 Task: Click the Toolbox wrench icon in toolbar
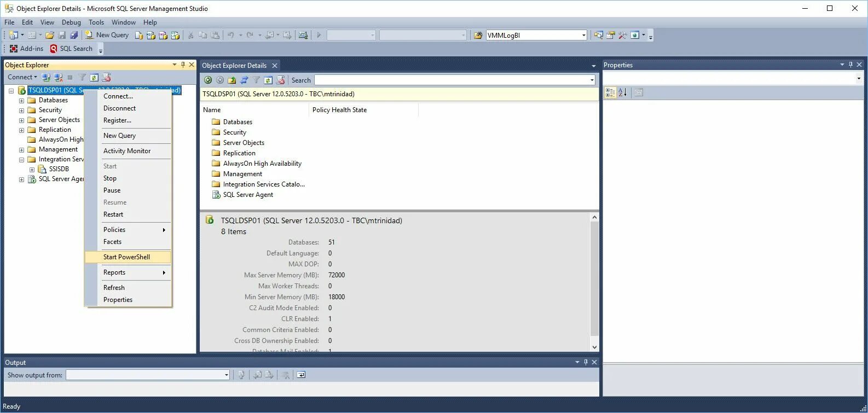coord(623,35)
